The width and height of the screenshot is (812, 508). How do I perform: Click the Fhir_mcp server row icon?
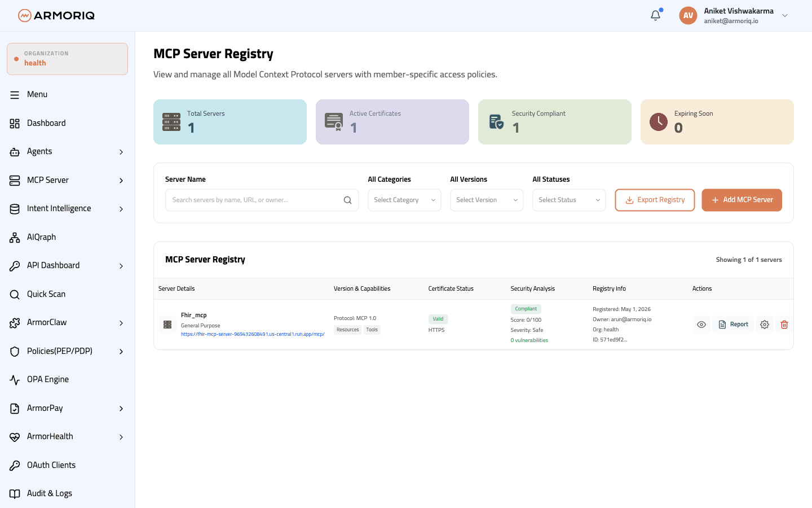coord(167,325)
